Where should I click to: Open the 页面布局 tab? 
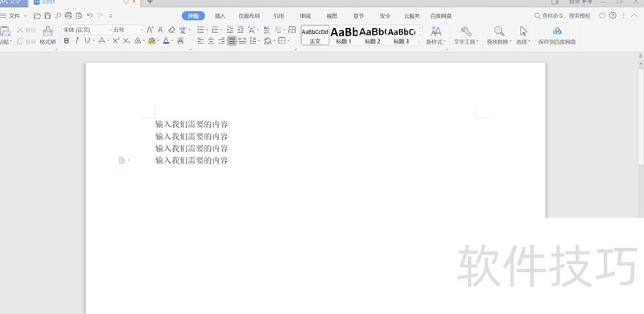[x=249, y=16]
